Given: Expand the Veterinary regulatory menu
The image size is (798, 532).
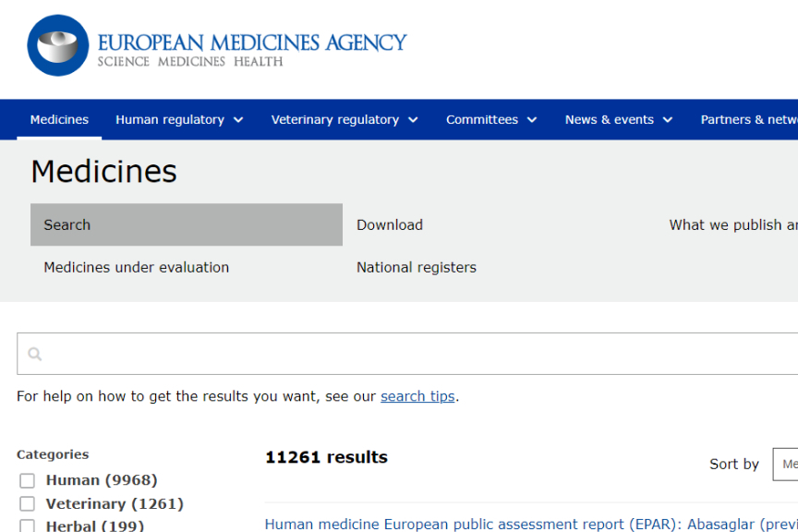Looking at the screenshot, I should (x=344, y=120).
